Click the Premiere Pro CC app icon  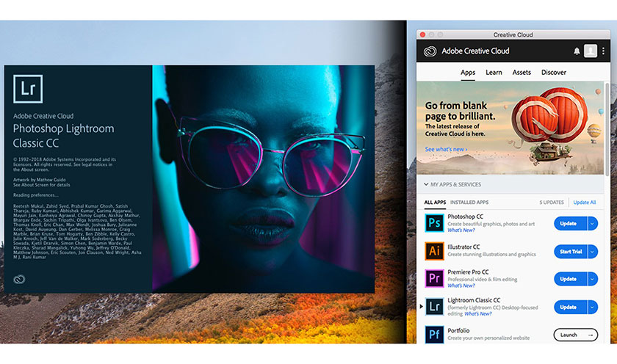click(x=434, y=279)
